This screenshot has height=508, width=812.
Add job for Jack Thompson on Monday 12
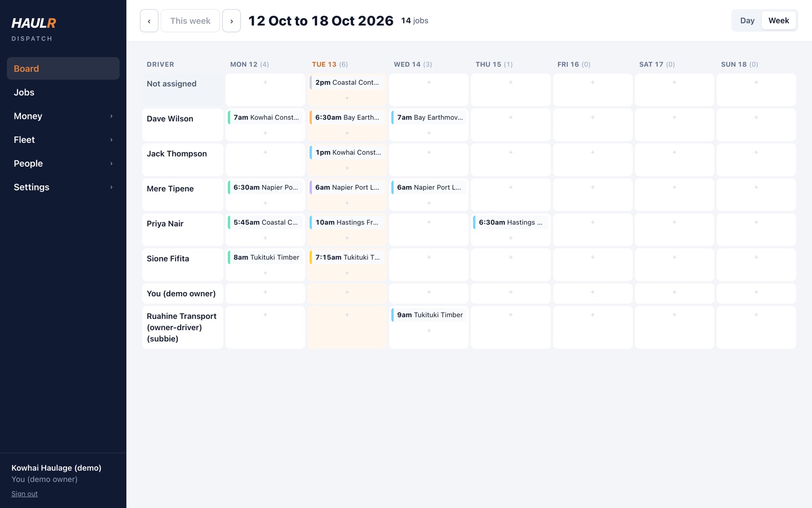(x=265, y=152)
